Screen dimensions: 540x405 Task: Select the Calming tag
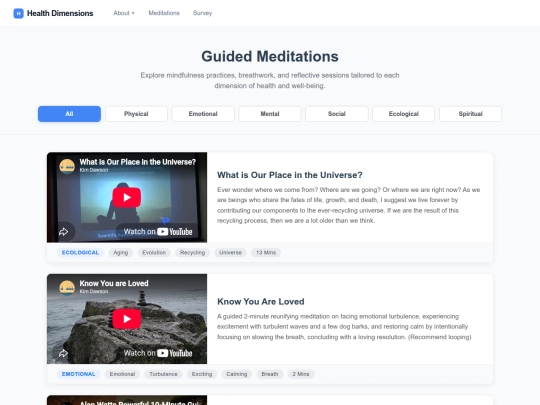[237, 374]
